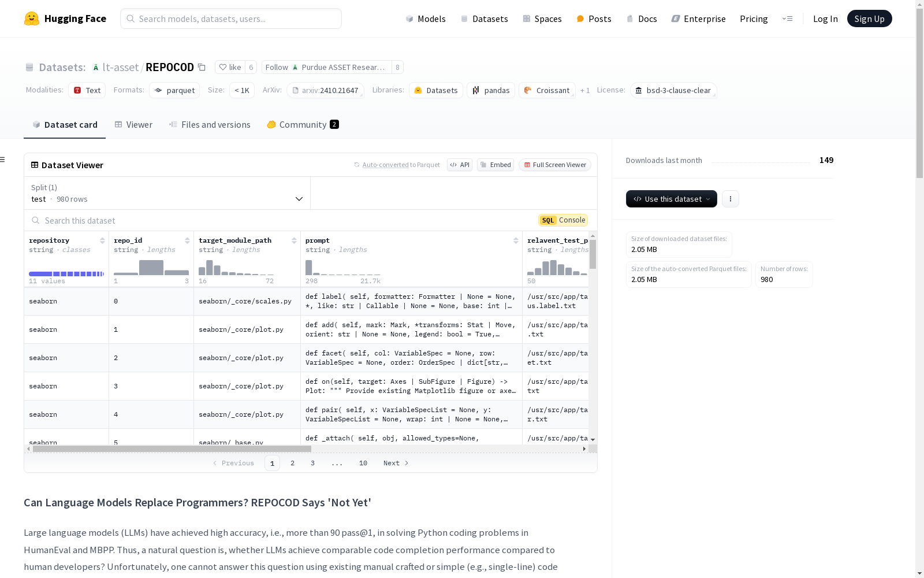Sort the target_module_path column
Viewport: 924px width, 578px height.
(x=294, y=240)
